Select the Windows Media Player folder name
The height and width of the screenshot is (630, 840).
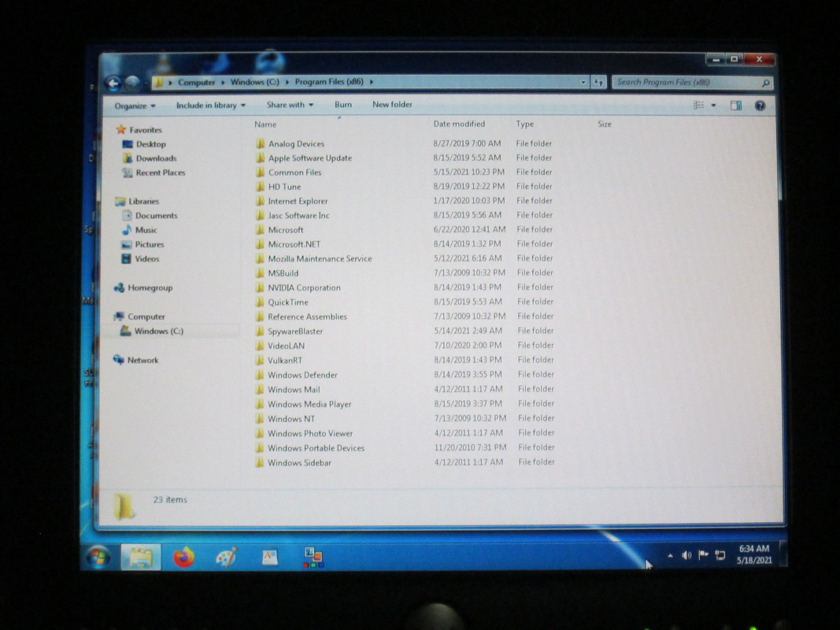[x=309, y=405]
